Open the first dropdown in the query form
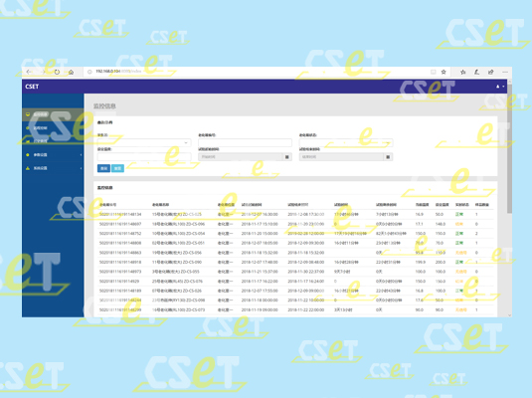This screenshot has height=398, width=532. click(x=144, y=142)
